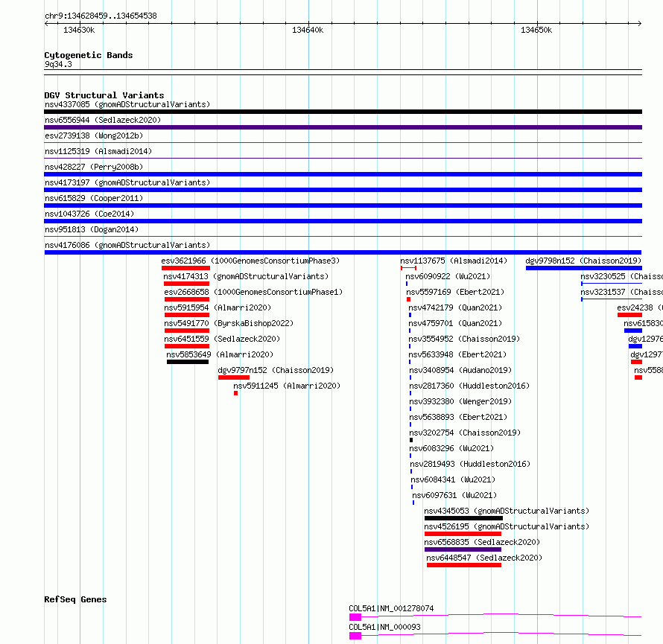Click nsv3554952 Chaisson2019 label
The height and width of the screenshot is (644, 663).
point(464,339)
